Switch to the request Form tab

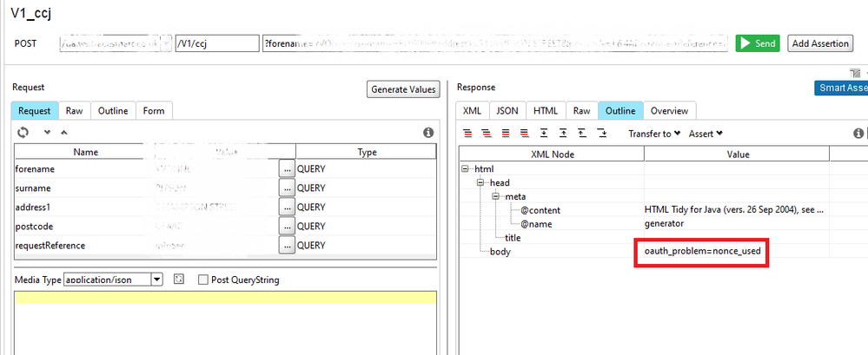pyautogui.click(x=154, y=111)
